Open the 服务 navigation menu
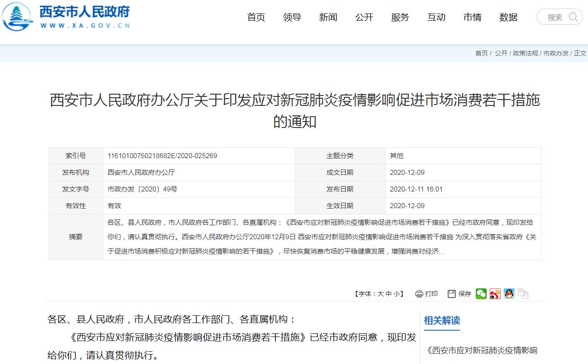 pyautogui.click(x=400, y=17)
